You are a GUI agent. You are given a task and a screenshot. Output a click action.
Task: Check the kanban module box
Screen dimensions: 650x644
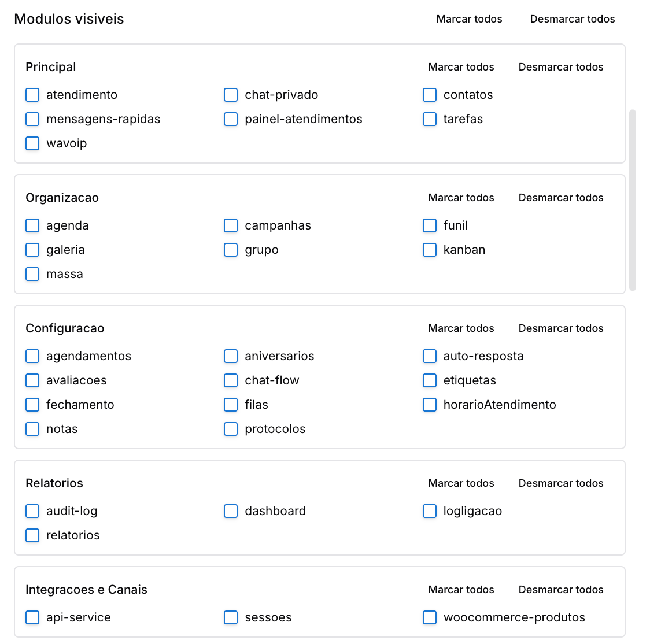click(430, 250)
